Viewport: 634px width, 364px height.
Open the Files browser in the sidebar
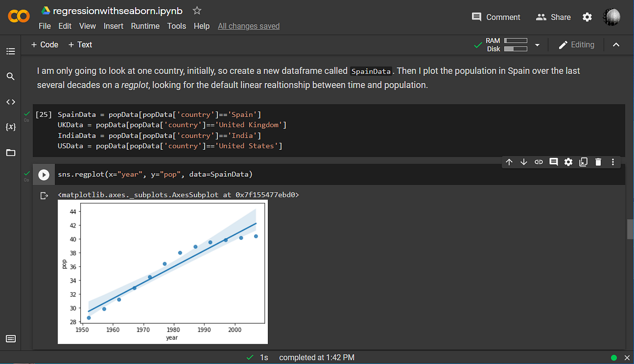click(x=10, y=152)
